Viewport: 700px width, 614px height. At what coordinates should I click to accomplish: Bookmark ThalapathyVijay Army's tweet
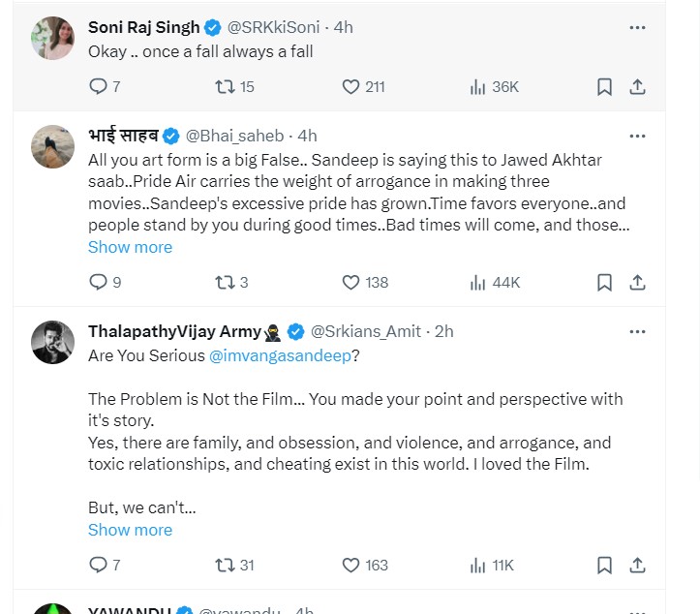point(604,565)
